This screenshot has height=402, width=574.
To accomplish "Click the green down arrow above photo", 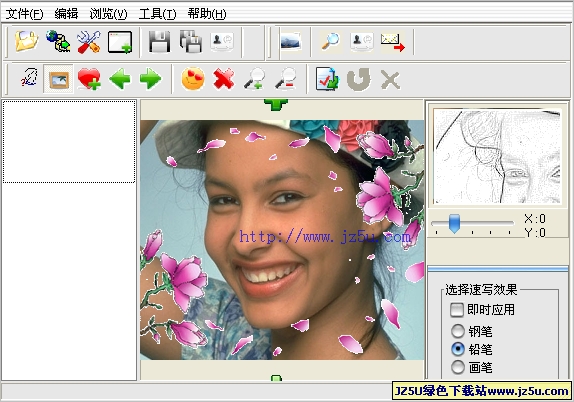I will coord(276,104).
